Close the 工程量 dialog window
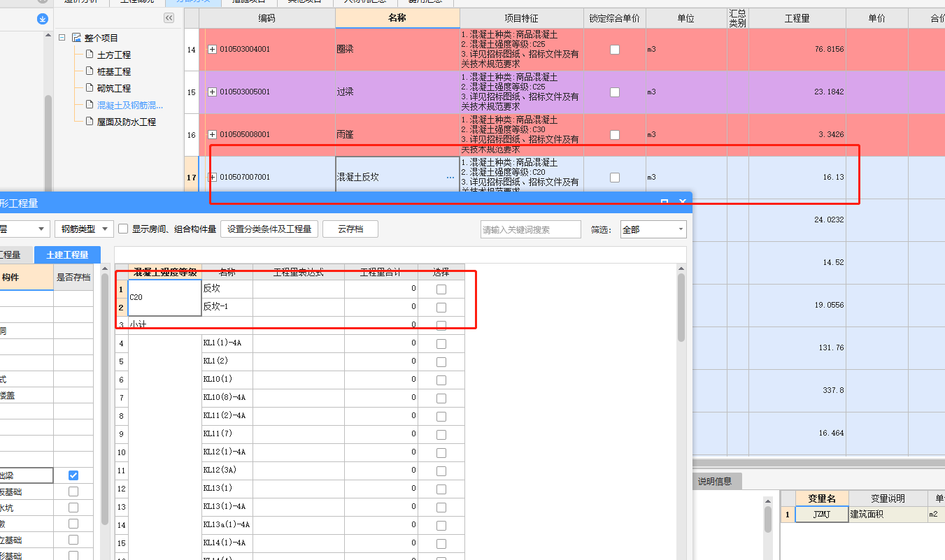 coord(683,202)
